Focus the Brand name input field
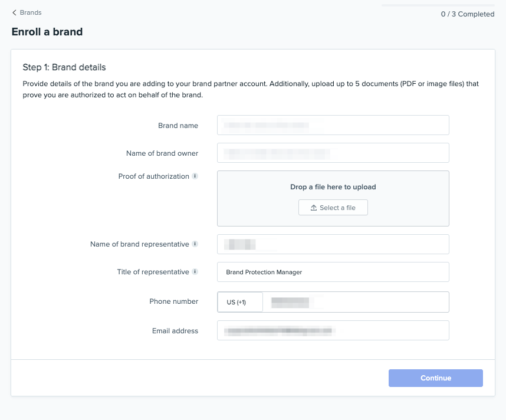Viewport: 506px width, 420px height. tap(333, 125)
